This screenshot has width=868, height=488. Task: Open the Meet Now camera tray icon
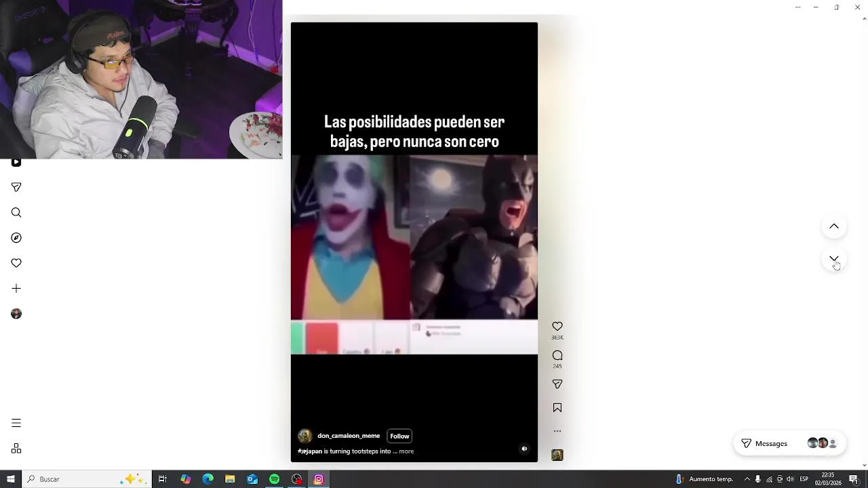780,479
